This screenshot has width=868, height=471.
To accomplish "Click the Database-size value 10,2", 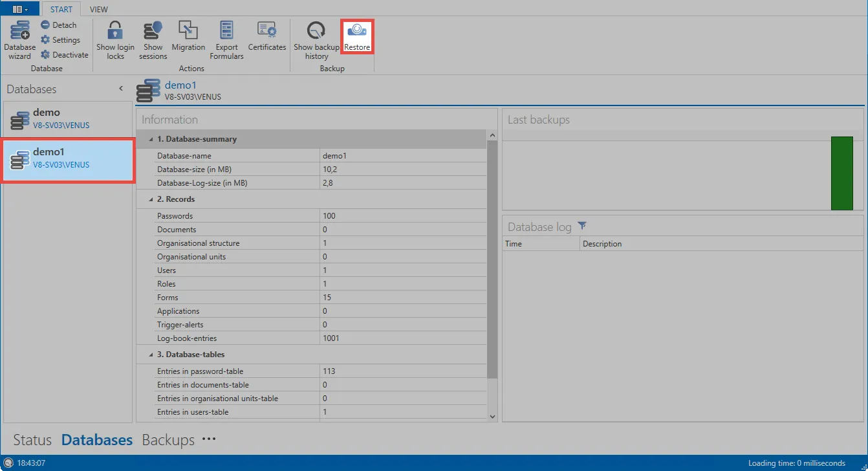I will 330,170.
